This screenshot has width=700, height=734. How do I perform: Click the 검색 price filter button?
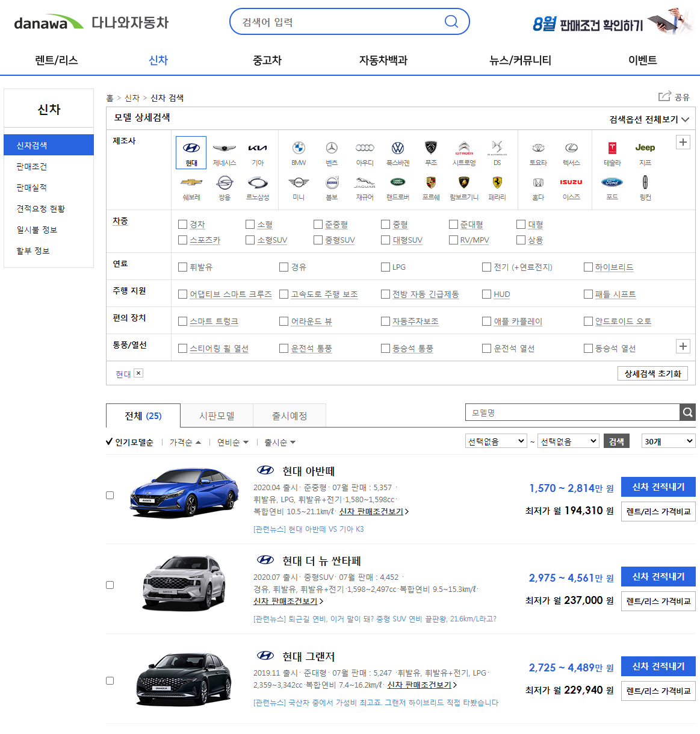pos(616,441)
